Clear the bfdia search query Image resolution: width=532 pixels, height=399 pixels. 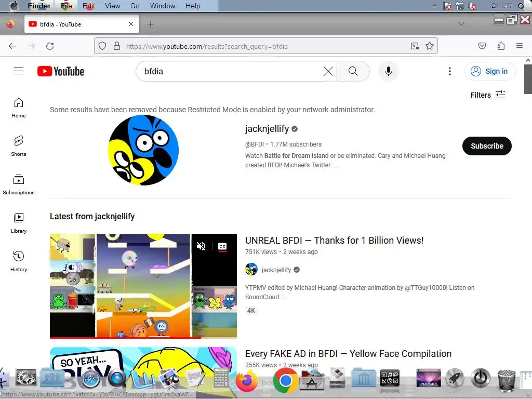tap(328, 71)
